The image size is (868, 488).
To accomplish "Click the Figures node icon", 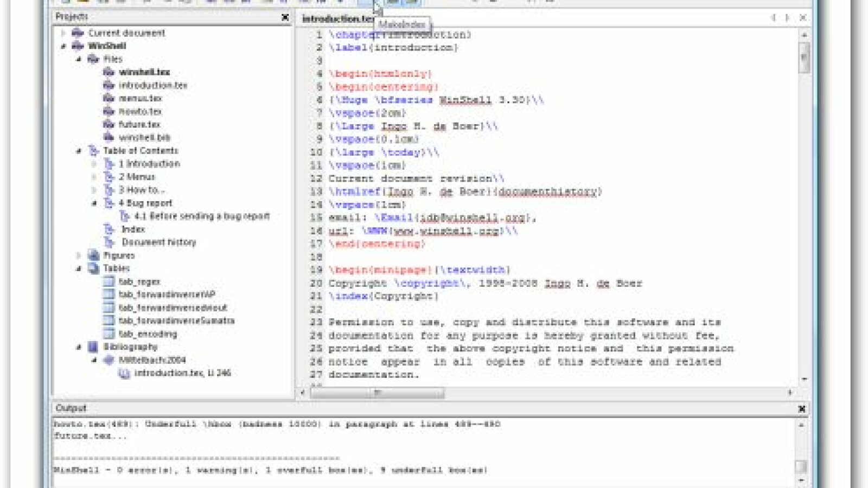I will pos(93,255).
